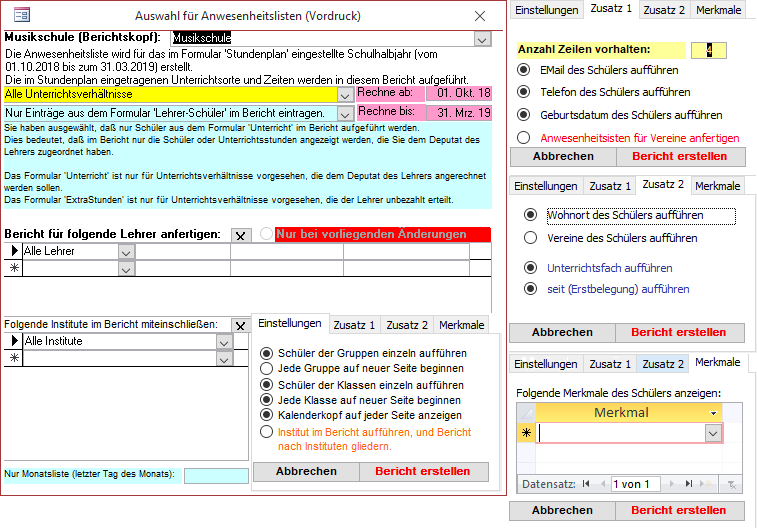Image resolution: width=757 pixels, height=528 pixels.
Task: Switch to Merkmale tab above 'Wohnort des Schülers'
Action: pyautogui.click(x=718, y=186)
